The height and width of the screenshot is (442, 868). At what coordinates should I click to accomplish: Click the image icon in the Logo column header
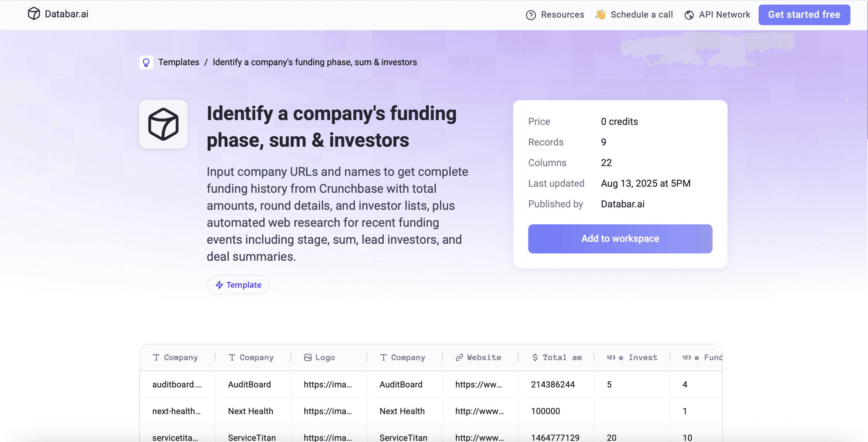coord(308,357)
